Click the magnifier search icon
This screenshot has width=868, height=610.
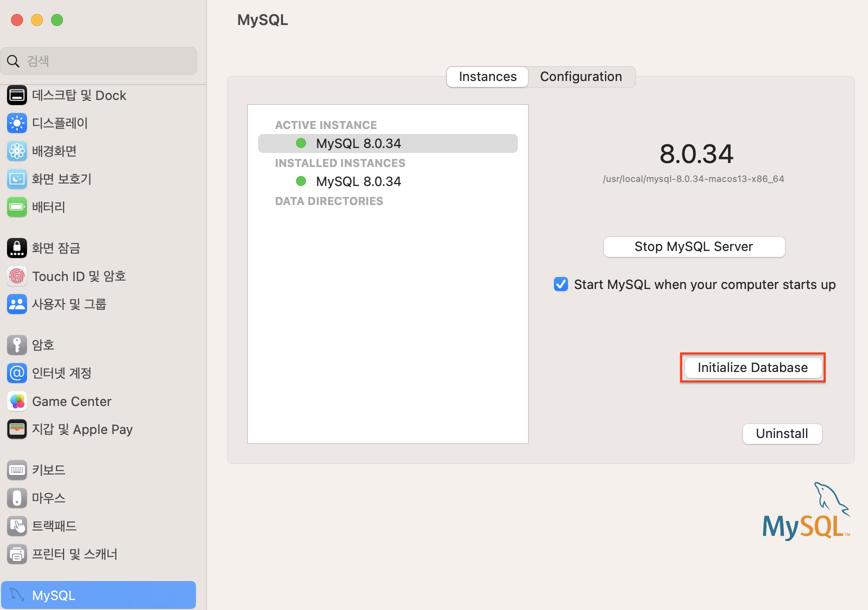pyautogui.click(x=13, y=61)
